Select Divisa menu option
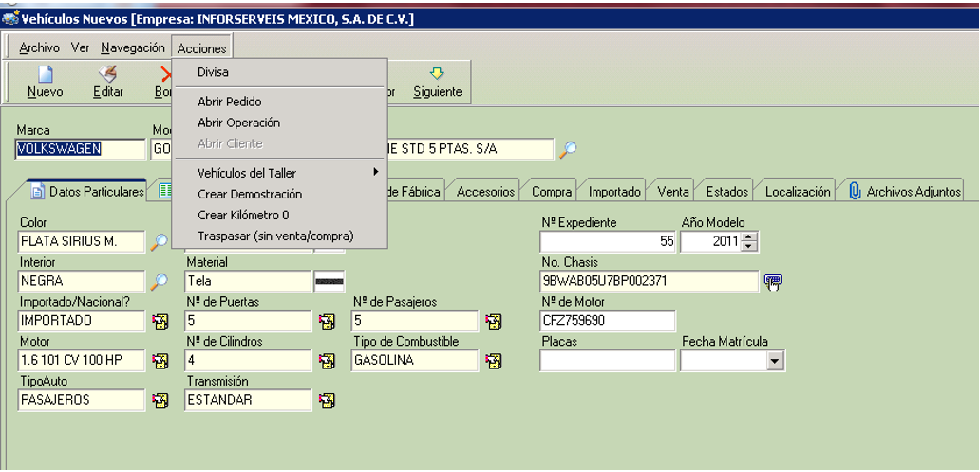Screen dimensions: 980x472 [x=213, y=71]
